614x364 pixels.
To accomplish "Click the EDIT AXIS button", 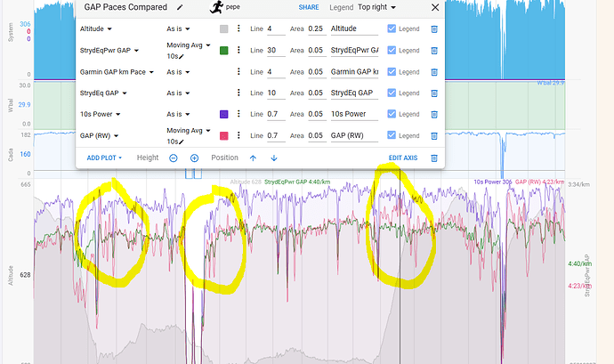I will point(403,158).
